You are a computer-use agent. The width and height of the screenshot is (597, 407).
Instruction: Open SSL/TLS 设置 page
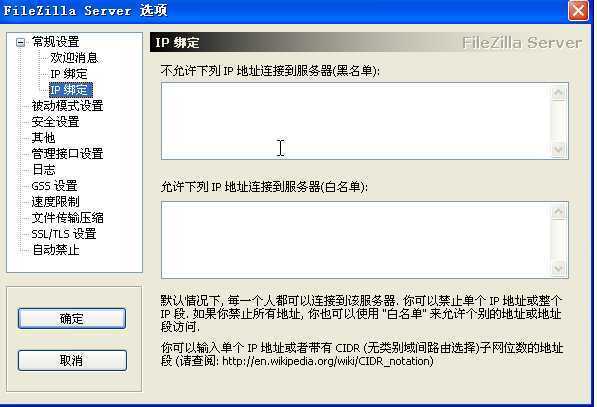click(64, 234)
